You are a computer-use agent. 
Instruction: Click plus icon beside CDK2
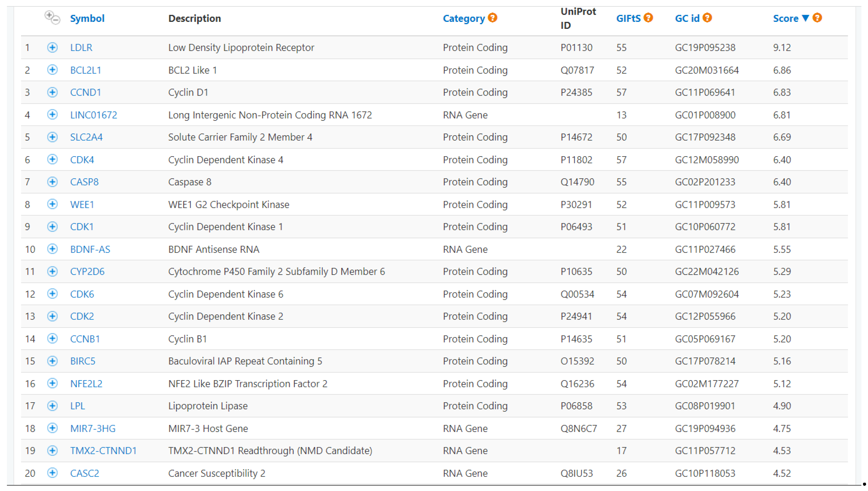(x=52, y=316)
